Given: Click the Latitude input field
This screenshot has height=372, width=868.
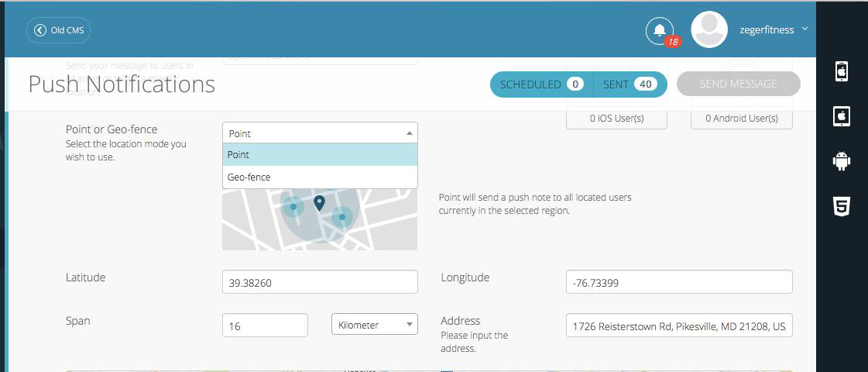Looking at the screenshot, I should coord(319,283).
